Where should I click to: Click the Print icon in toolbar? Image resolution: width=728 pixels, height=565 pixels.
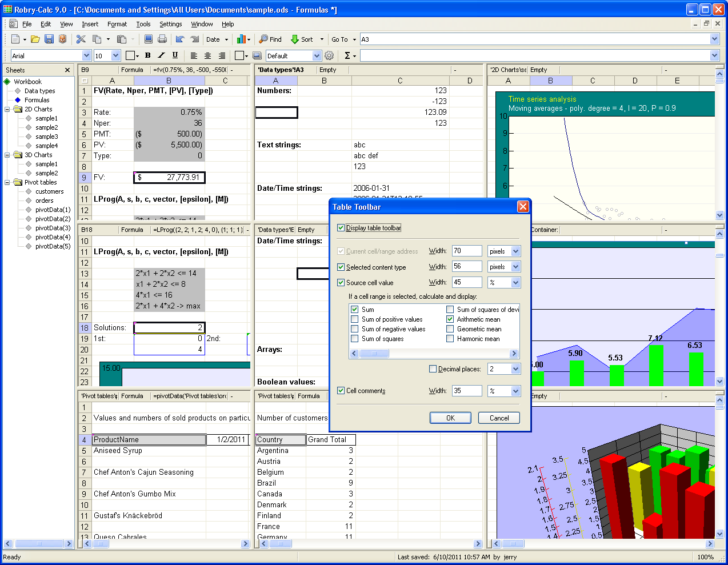(x=162, y=39)
